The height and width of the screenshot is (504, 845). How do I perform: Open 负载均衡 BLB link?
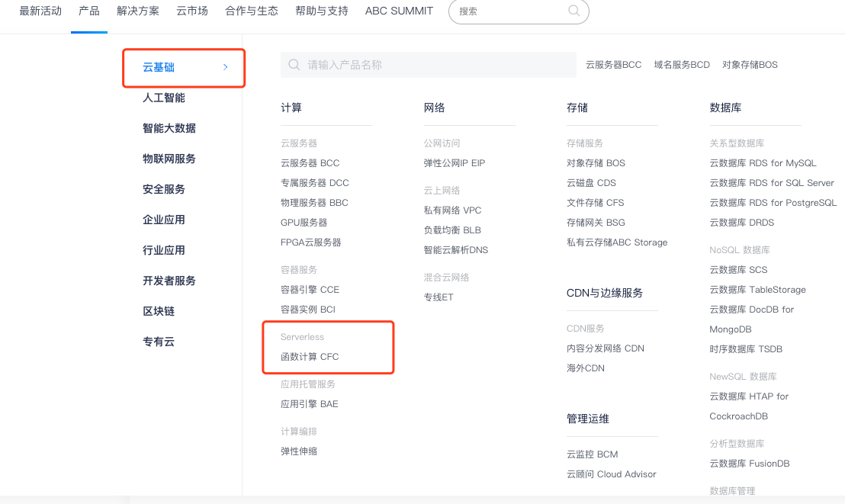(x=452, y=230)
